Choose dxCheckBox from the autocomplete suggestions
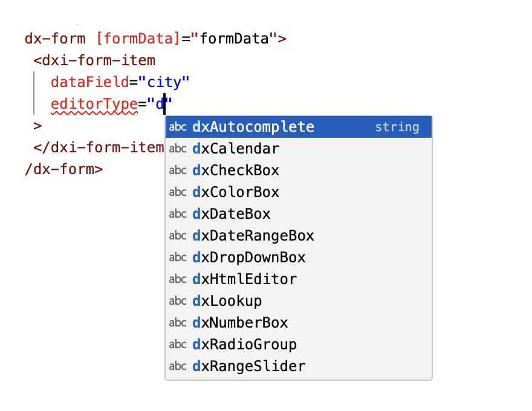The height and width of the screenshot is (411, 532). pyautogui.click(x=236, y=170)
